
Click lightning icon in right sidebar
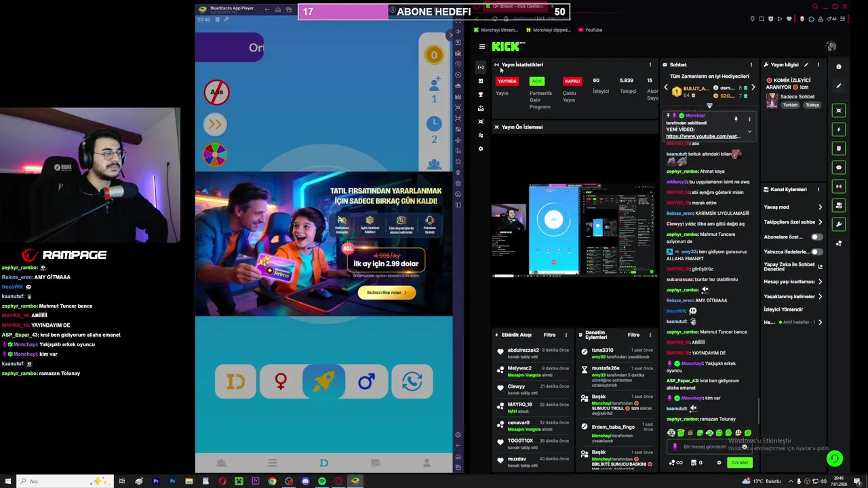tap(839, 129)
